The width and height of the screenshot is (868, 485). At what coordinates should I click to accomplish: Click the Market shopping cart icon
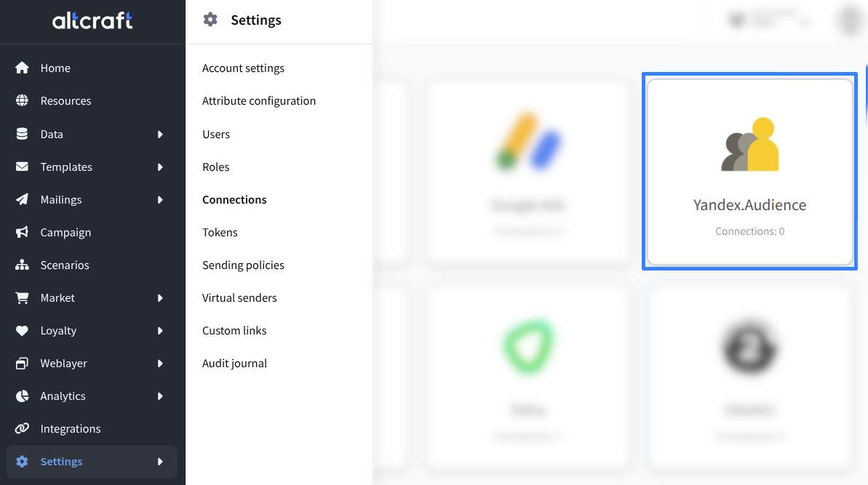(22, 298)
